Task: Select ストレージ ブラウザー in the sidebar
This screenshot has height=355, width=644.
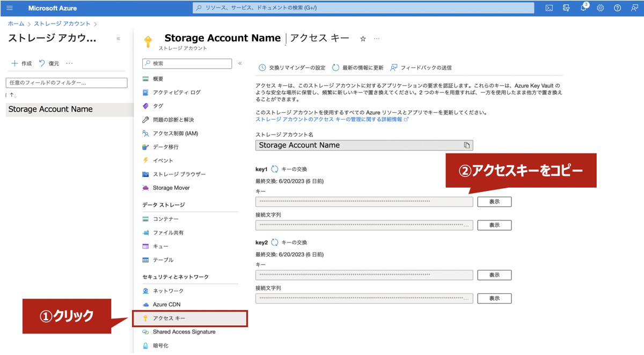Action: (178, 173)
